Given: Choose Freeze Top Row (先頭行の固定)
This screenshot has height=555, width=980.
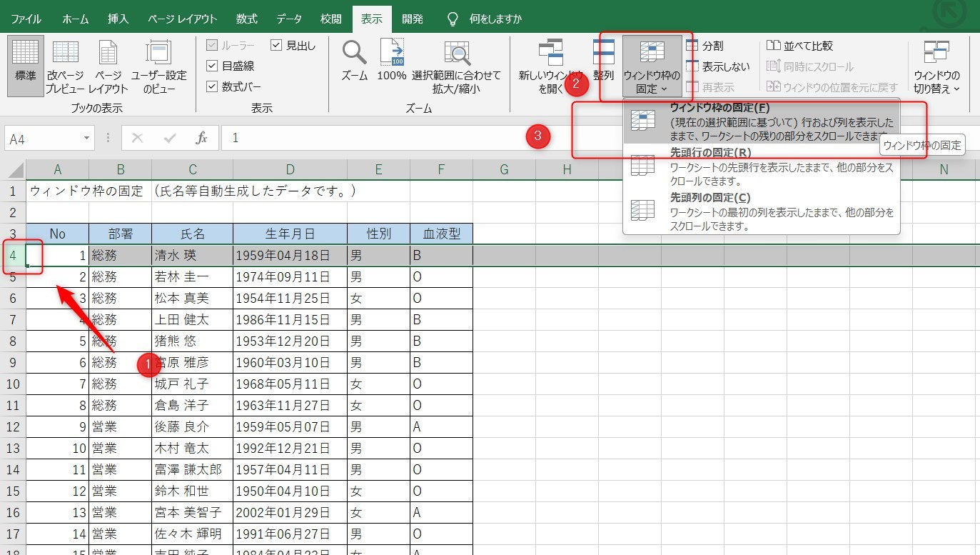Looking at the screenshot, I should point(761,166).
